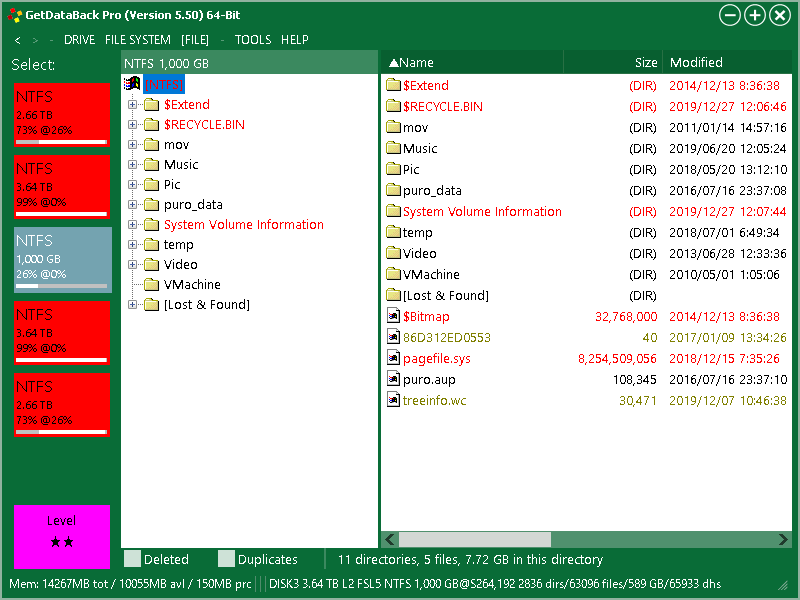This screenshot has width=800, height=600.
Task: Click the memory status bar text
Action: coord(130,584)
